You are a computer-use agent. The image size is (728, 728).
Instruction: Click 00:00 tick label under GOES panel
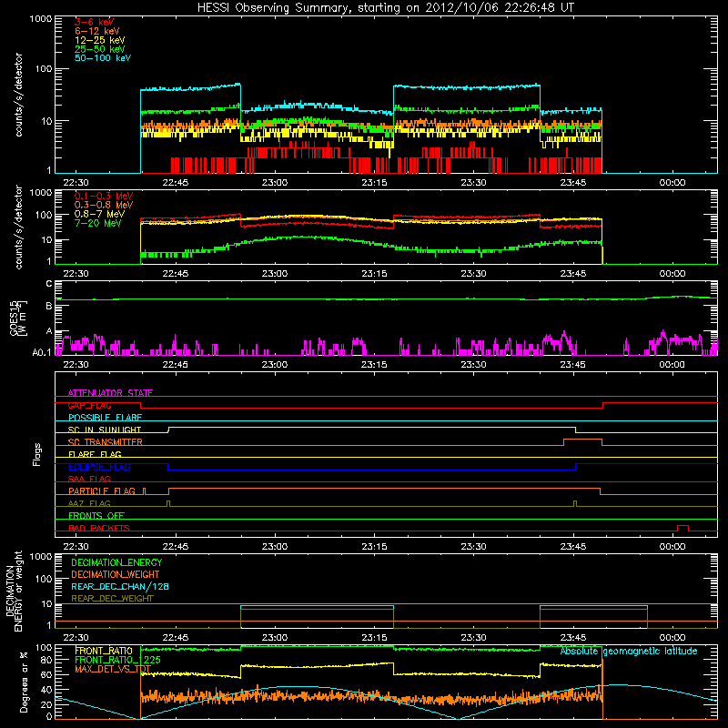click(x=672, y=365)
